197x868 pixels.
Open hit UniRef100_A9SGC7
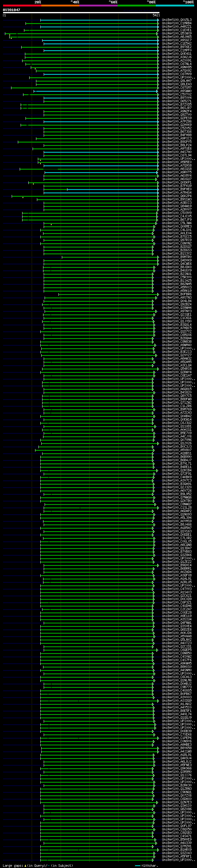176,40
